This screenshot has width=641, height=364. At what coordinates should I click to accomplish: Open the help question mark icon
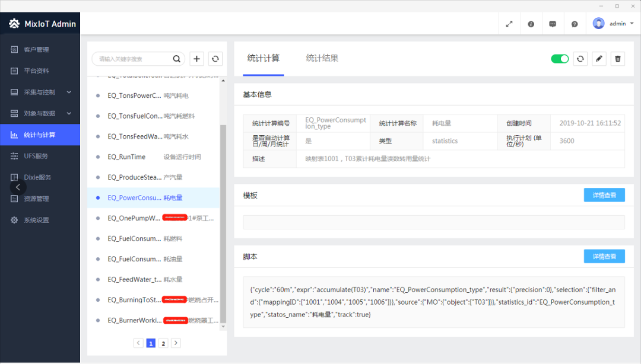(x=575, y=24)
